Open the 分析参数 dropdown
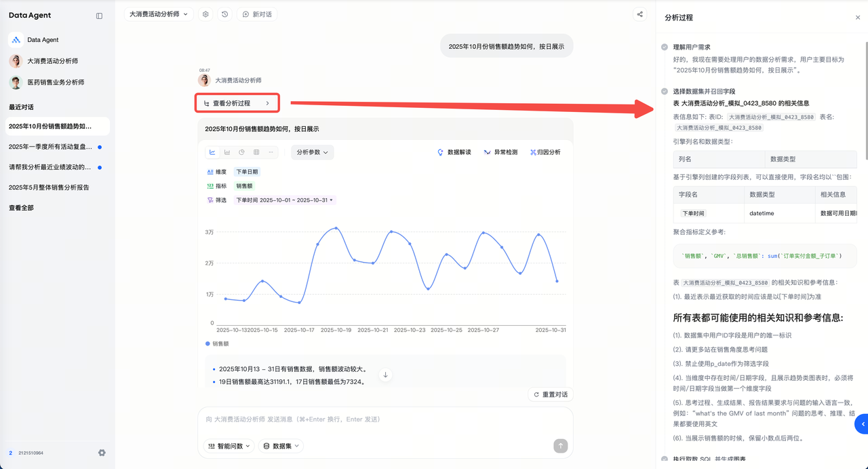Viewport: 868px width, 469px height. coord(313,152)
